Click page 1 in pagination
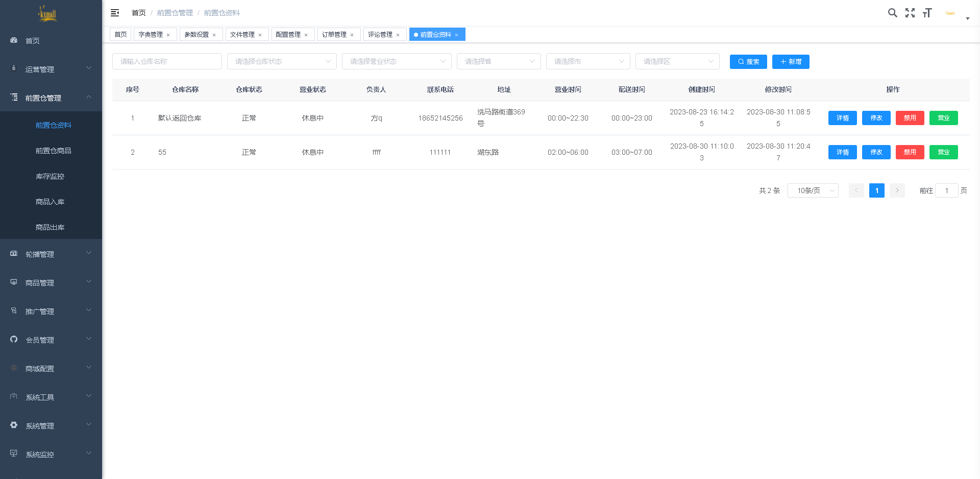The height and width of the screenshot is (479, 980). (x=876, y=190)
